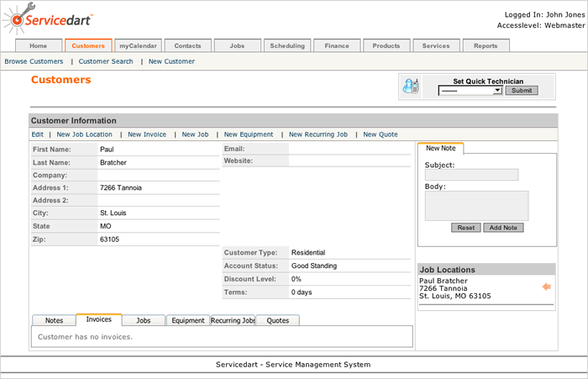Submit the quick technician selection
588x379 pixels.
click(x=522, y=90)
